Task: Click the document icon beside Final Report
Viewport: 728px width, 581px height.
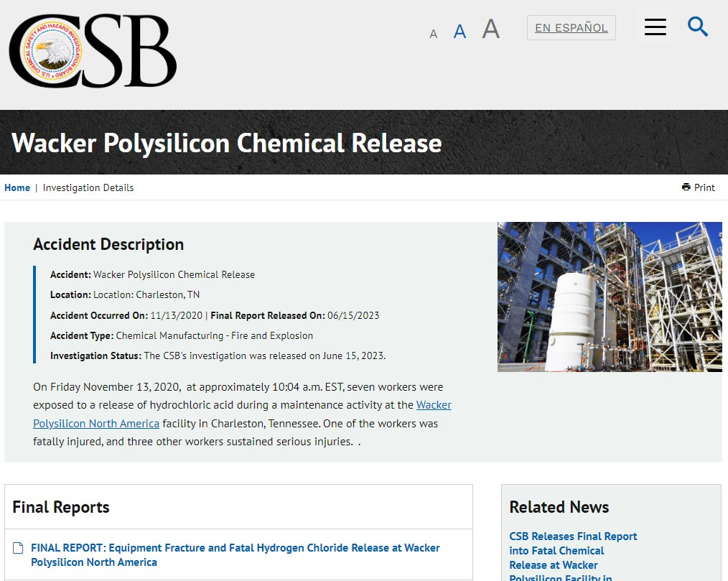Action: 18,548
